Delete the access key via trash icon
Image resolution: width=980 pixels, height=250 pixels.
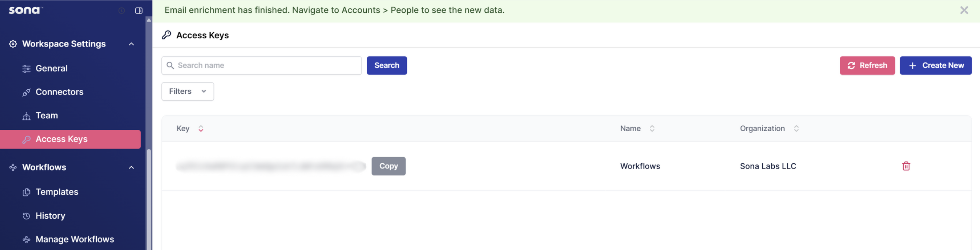(906, 166)
